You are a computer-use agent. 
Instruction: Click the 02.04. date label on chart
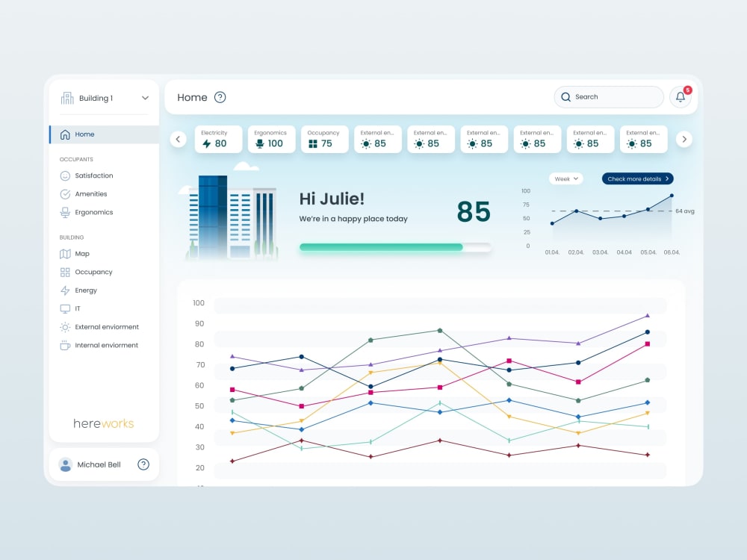coord(576,252)
